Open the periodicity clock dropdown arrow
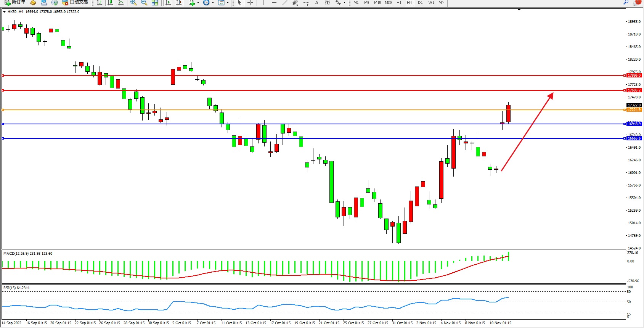This screenshot has height=328, width=644. click(213, 3)
